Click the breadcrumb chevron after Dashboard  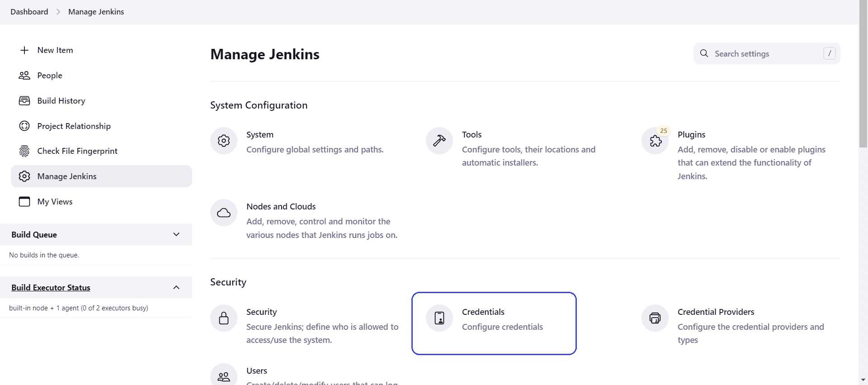coord(58,12)
